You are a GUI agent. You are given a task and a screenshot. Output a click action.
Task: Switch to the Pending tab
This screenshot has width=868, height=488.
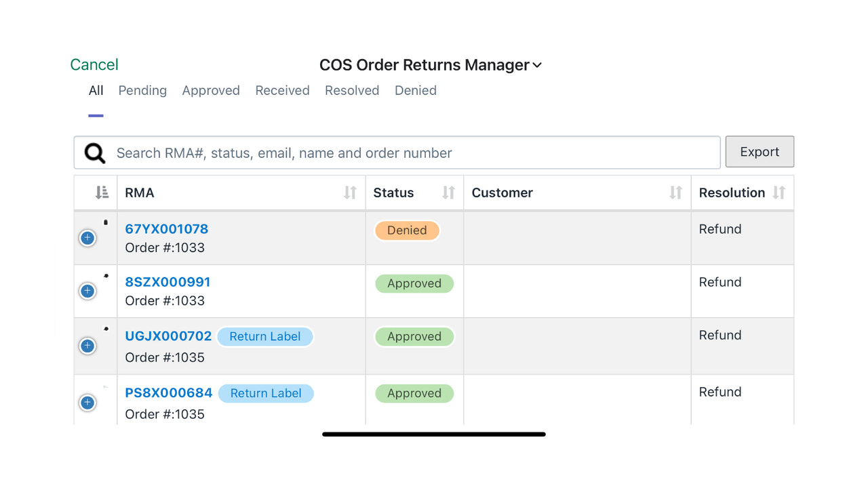pos(142,90)
